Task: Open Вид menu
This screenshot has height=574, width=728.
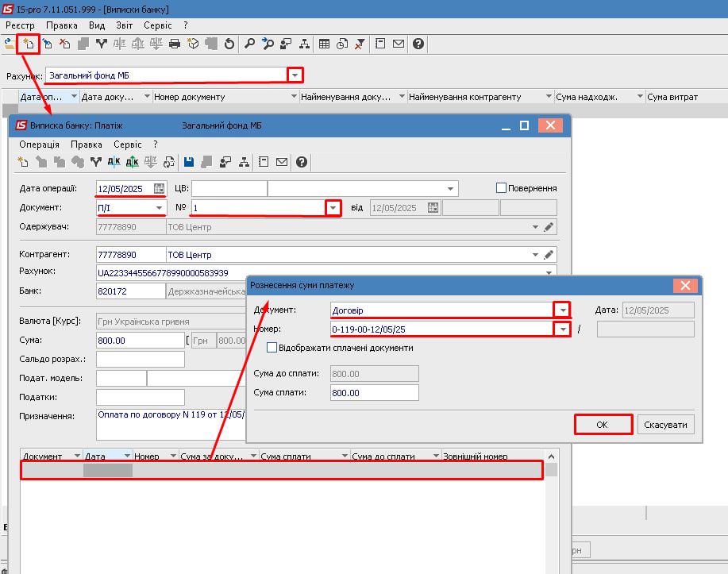Action: click(97, 25)
